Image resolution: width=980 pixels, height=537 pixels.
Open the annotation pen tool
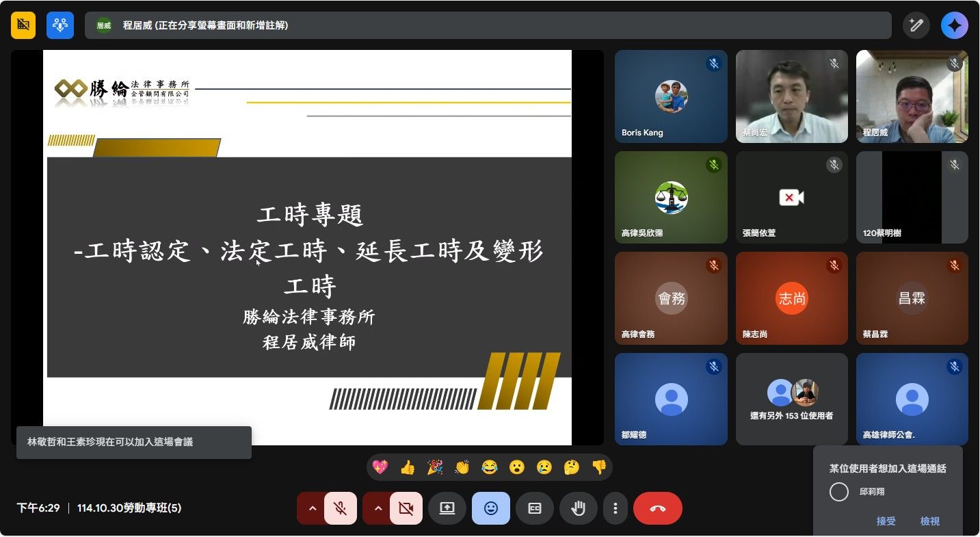coord(916,25)
